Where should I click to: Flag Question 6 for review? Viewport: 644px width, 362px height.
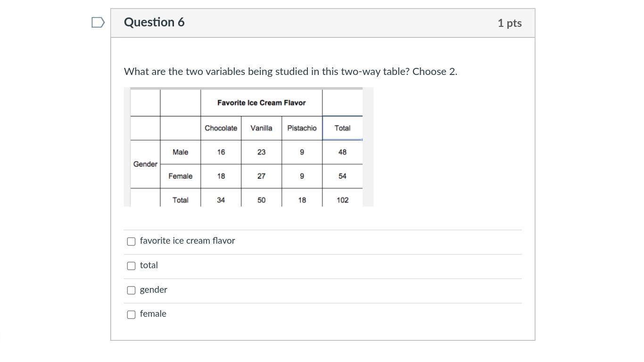pos(98,23)
